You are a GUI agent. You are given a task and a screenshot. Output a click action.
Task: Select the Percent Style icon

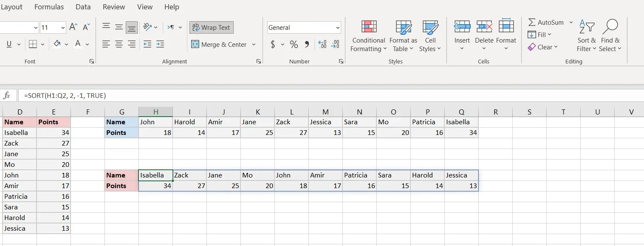tap(294, 44)
